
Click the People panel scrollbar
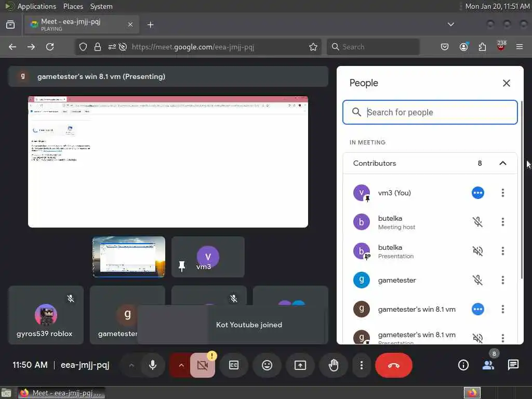[x=521, y=190]
